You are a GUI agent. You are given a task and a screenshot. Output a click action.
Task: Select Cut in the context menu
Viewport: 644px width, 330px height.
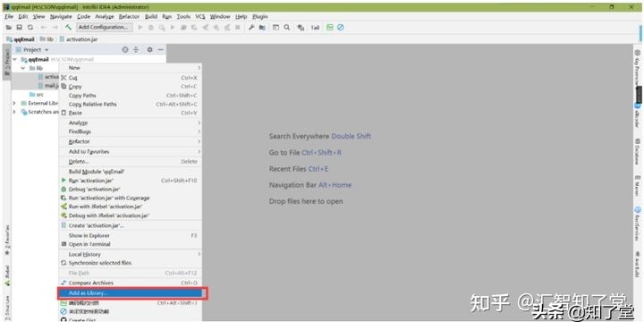pos(131,78)
